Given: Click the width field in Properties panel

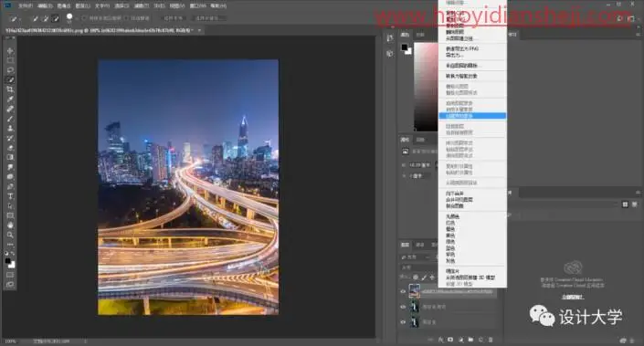Looking at the screenshot, I should pos(420,165).
